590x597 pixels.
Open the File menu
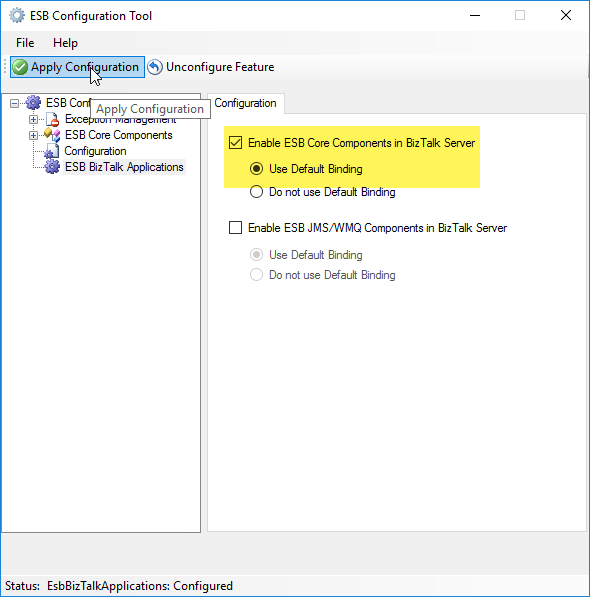click(x=25, y=43)
